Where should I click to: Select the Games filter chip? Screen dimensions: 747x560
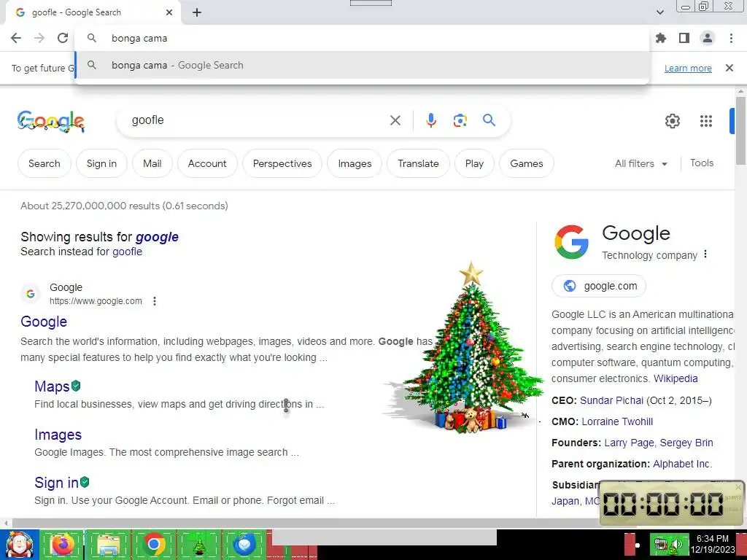pyautogui.click(x=527, y=163)
